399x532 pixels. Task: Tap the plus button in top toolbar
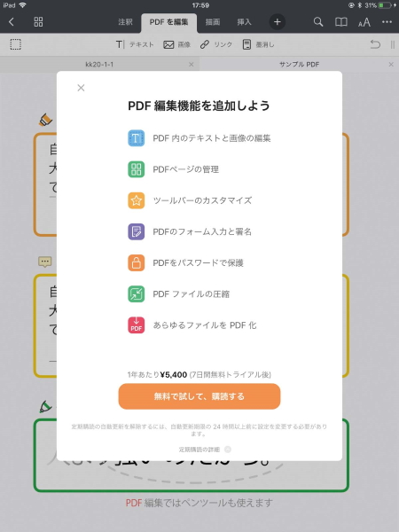click(278, 22)
